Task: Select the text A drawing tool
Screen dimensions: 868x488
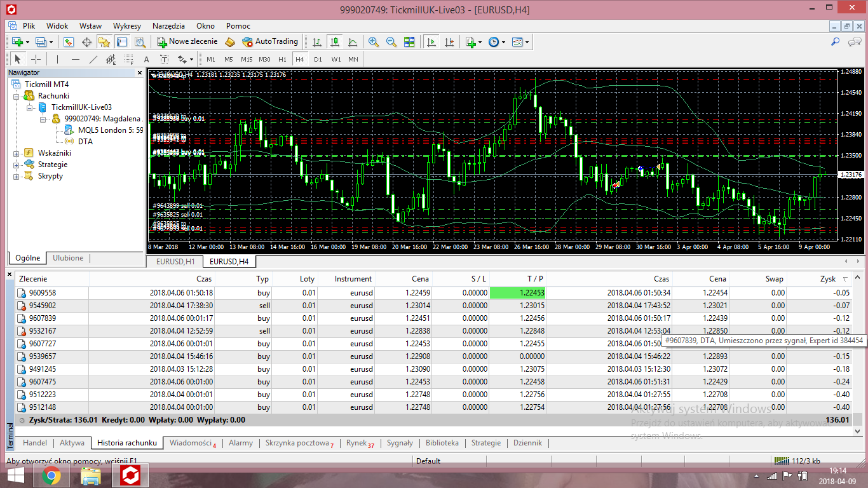Action: pos(147,59)
